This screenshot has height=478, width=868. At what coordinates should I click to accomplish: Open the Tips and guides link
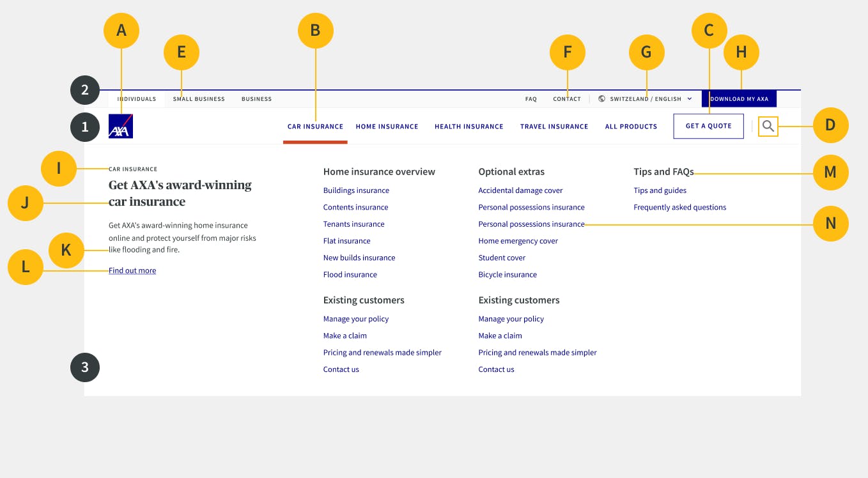tap(660, 190)
